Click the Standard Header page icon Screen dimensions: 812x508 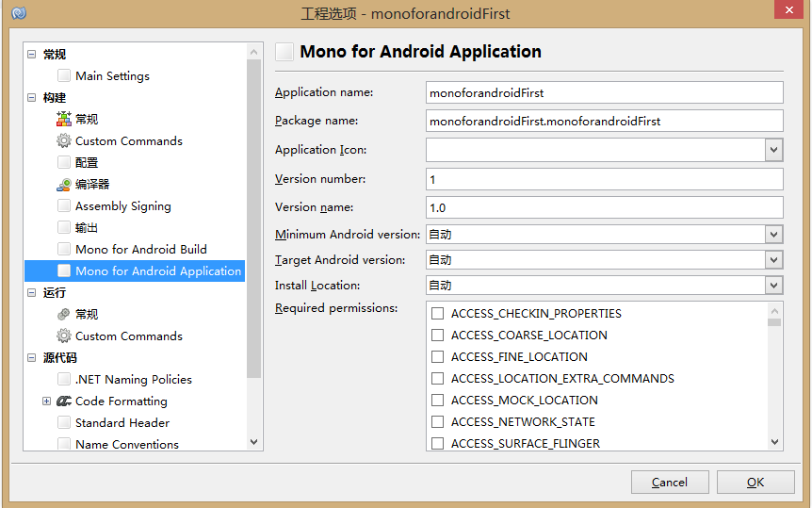(64, 423)
